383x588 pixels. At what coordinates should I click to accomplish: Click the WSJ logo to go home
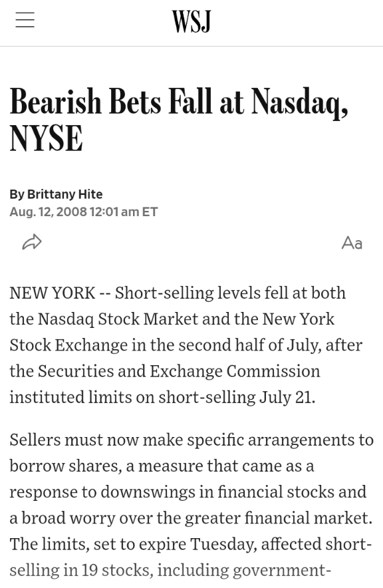coord(191,21)
